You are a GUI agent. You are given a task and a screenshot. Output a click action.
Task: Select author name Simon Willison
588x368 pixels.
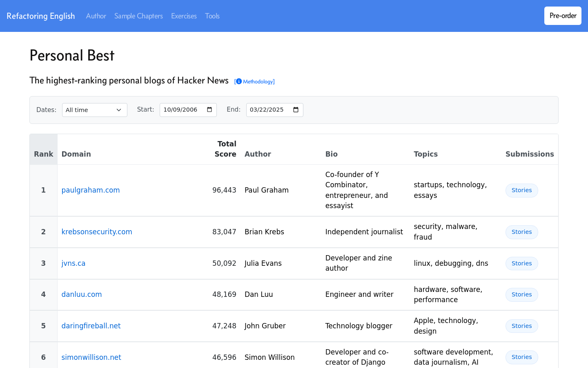[269, 357]
